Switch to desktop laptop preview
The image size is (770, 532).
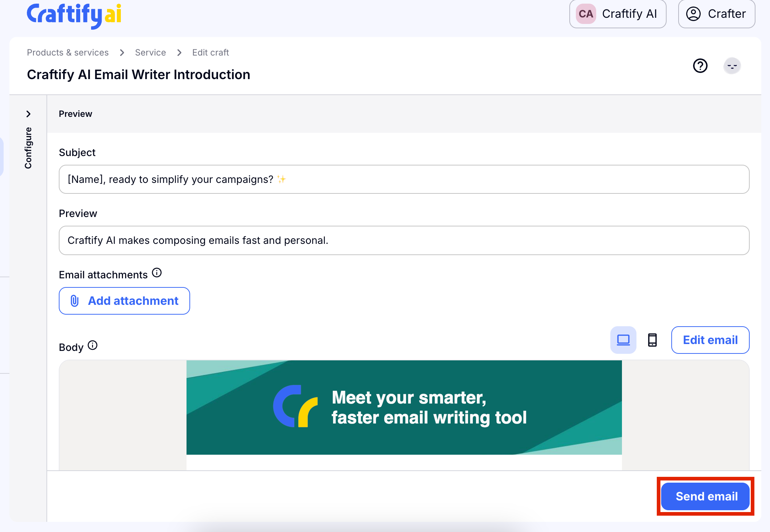623,340
